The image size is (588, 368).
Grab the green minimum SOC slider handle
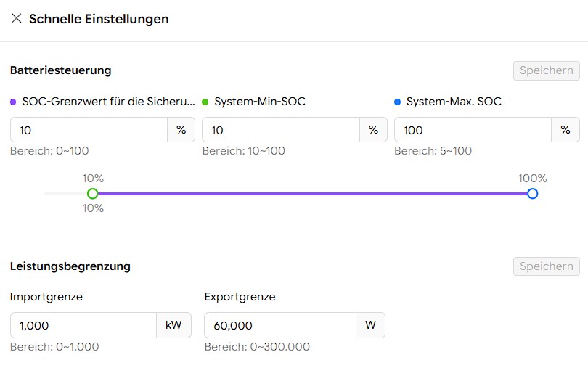point(92,194)
